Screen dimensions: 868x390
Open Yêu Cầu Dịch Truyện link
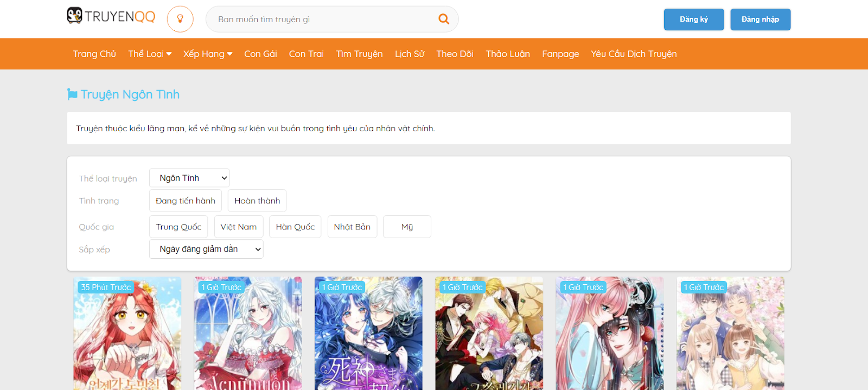coord(634,54)
